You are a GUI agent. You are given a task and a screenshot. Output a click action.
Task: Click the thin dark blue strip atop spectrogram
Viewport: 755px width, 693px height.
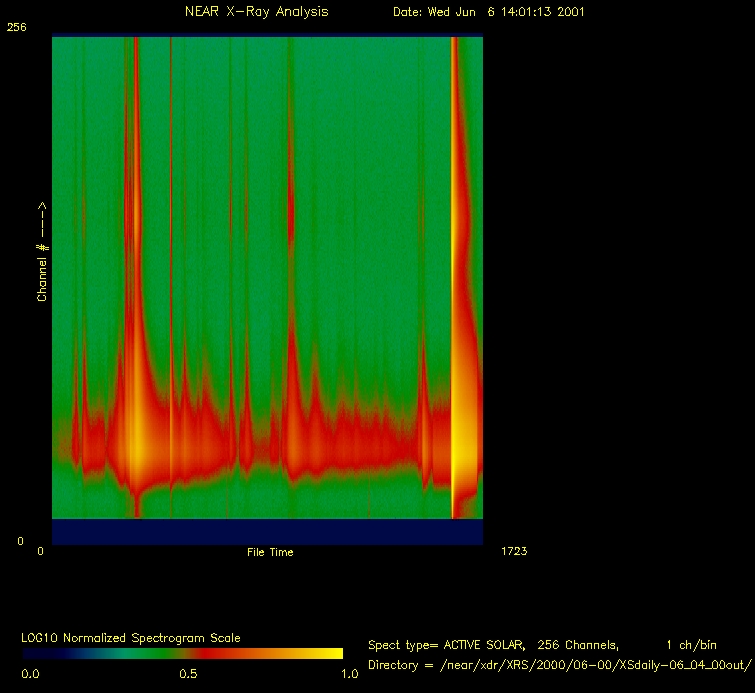[x=267, y=36]
